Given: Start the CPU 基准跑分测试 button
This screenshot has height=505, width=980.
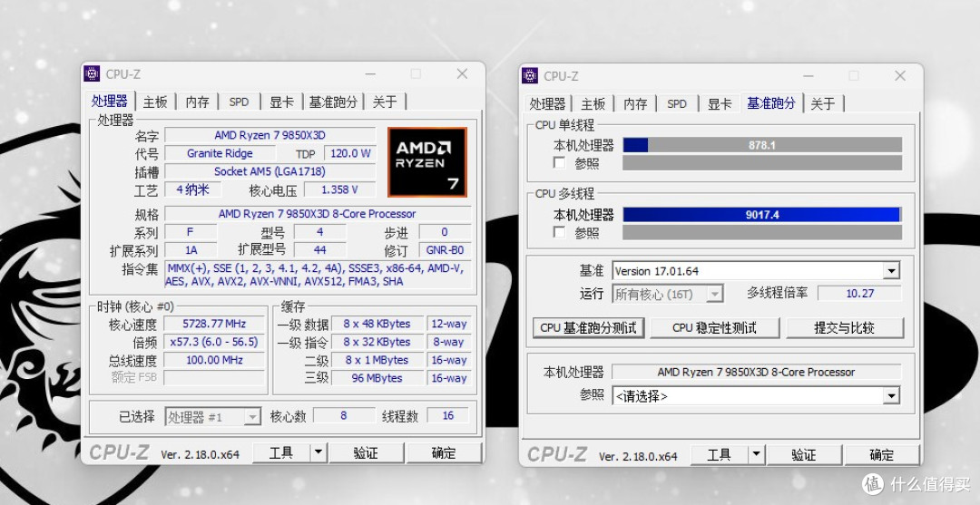Looking at the screenshot, I should [x=588, y=327].
